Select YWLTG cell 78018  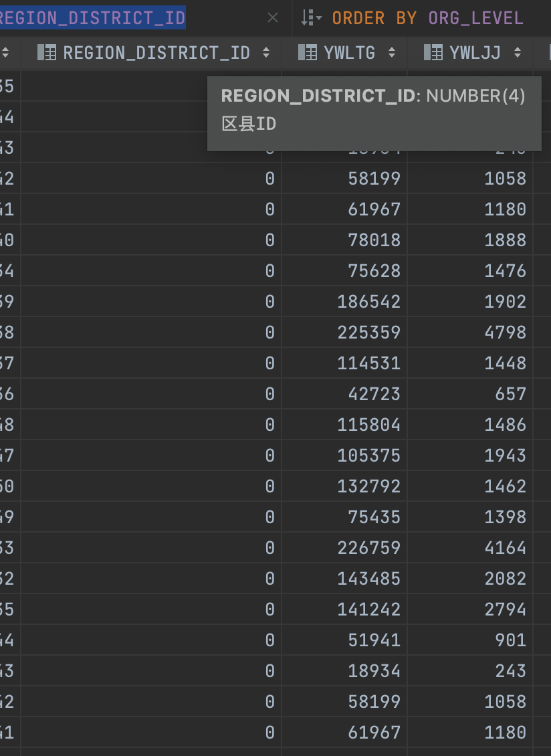(344, 240)
